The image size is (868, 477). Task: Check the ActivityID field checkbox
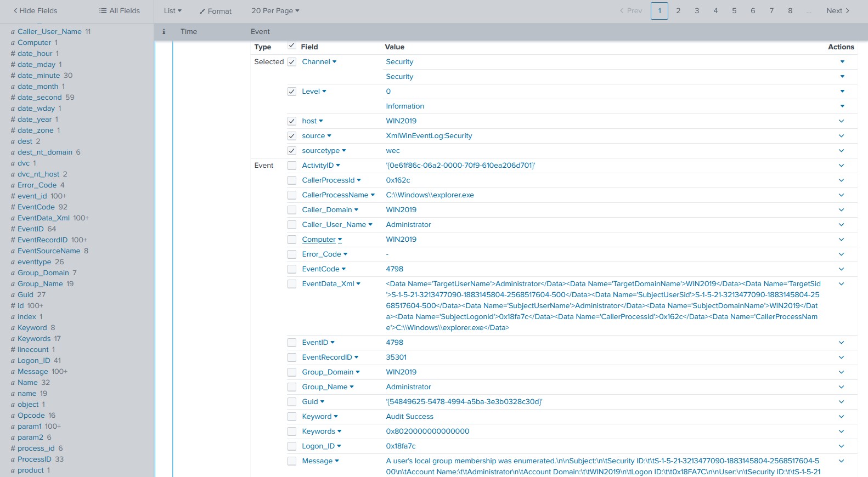[x=292, y=166]
